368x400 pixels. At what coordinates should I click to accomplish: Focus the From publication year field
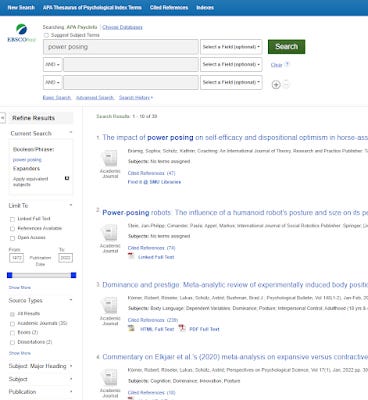16,258
